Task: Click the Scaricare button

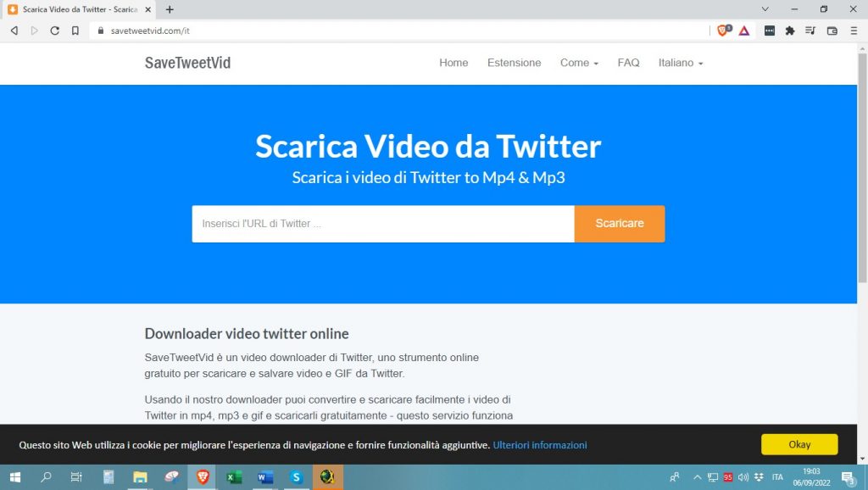Action: tap(620, 223)
